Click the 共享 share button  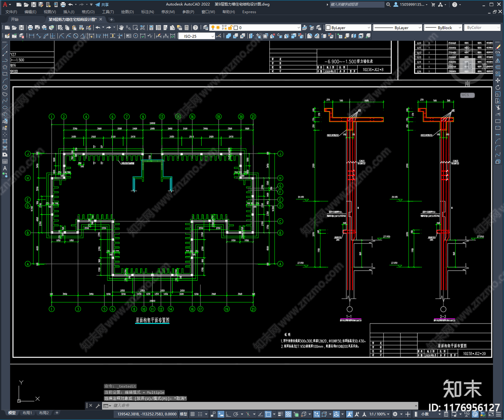[x=102, y=4]
